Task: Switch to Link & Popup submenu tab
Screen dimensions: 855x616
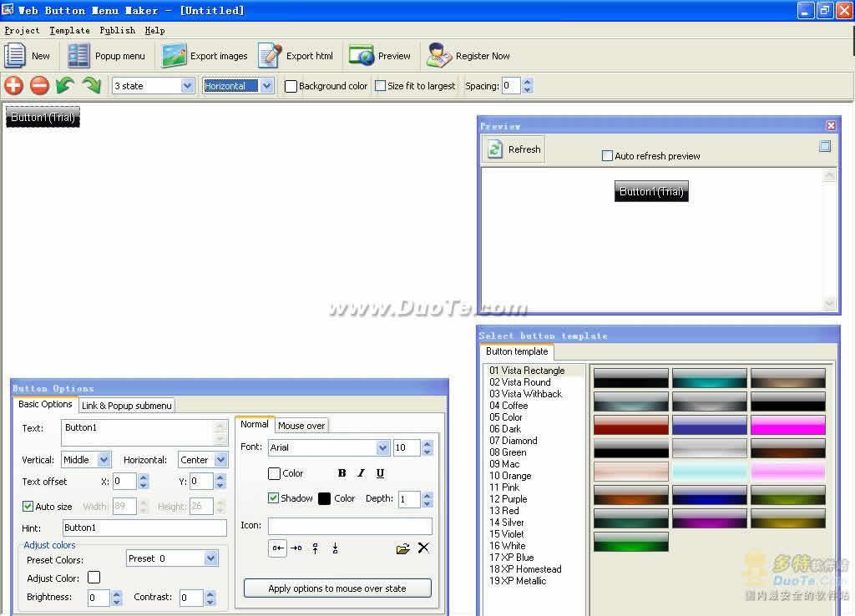Action: [x=127, y=406]
